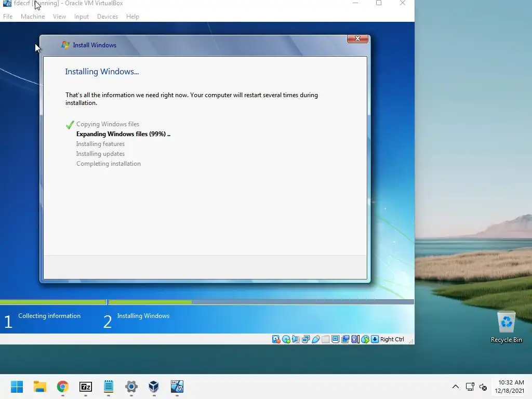Select the Recycle Bin desktop icon
The image size is (532, 399).
click(507, 327)
